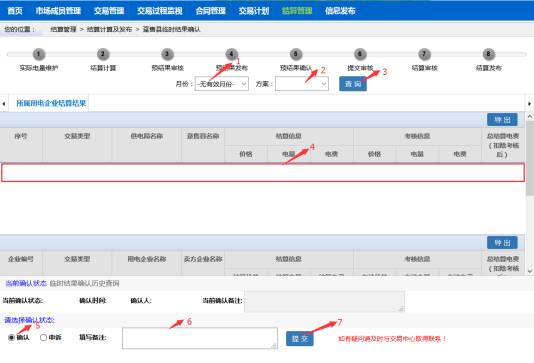Viewport: 534px width, 363px height.
Task: Expand the 方案 dropdown
Action: (302, 84)
